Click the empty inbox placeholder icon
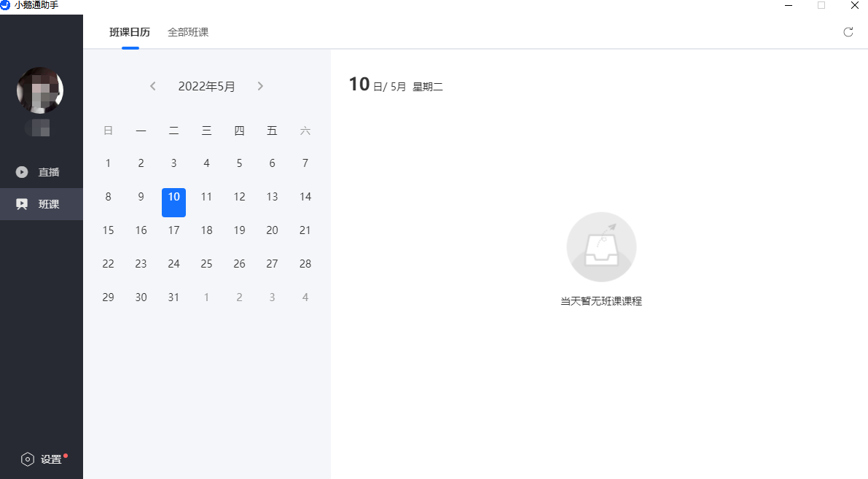This screenshot has height=479, width=868. pos(601,247)
